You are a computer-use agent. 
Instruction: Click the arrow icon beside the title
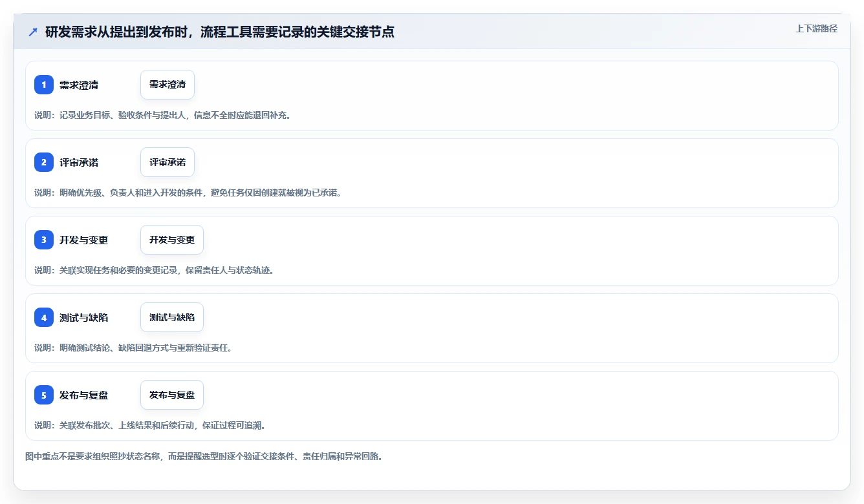pos(33,32)
